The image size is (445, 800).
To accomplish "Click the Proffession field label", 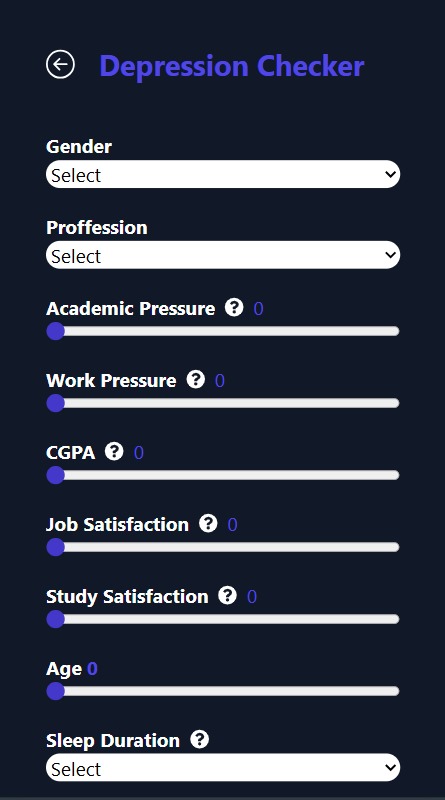I will (96, 228).
